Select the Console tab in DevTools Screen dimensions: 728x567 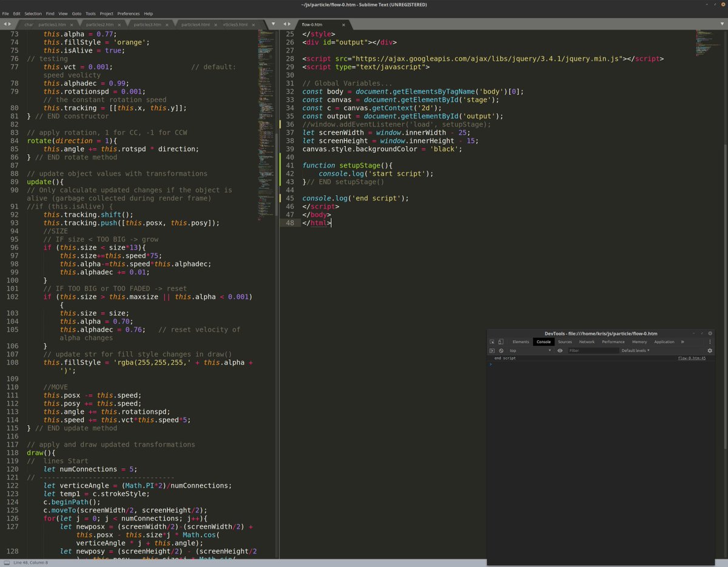tap(544, 342)
